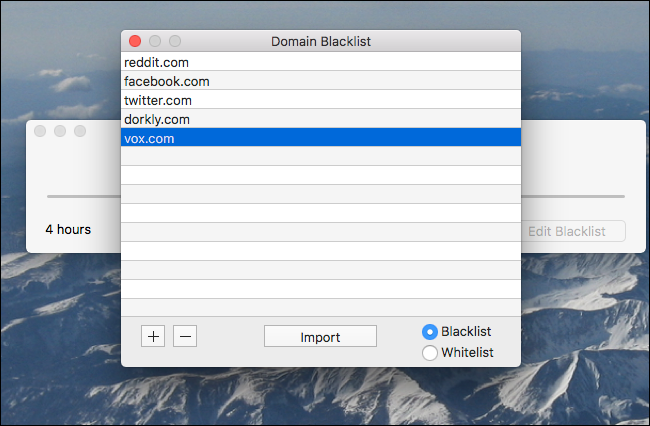This screenshot has height=426, width=650.
Task: Click the close button of background SelfControl window
Action: click(40, 131)
